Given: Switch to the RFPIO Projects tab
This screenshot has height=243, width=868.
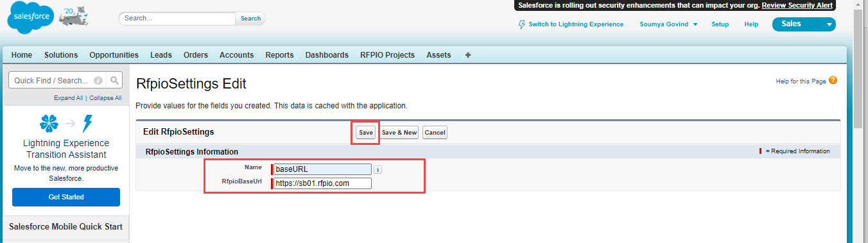Looking at the screenshot, I should [x=387, y=55].
